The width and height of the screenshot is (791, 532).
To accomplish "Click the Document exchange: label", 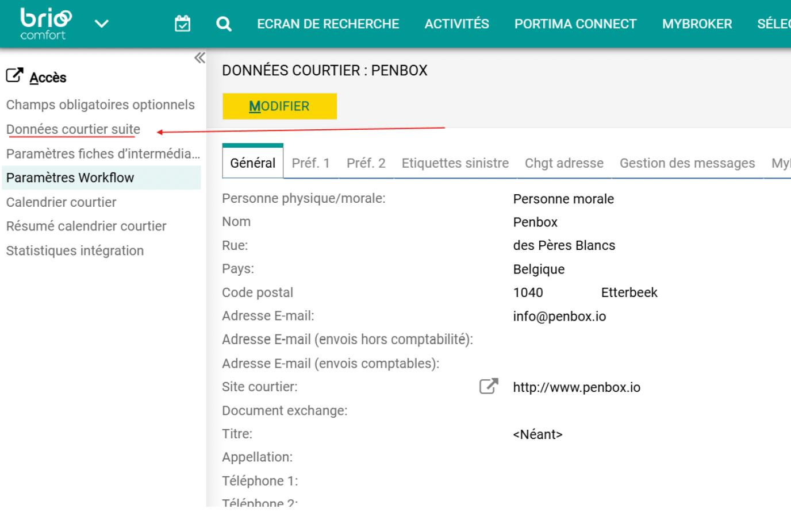I will [285, 411].
